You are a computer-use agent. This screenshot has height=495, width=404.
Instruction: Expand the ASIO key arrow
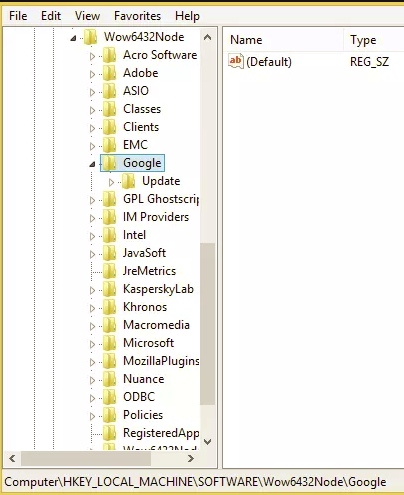(93, 92)
